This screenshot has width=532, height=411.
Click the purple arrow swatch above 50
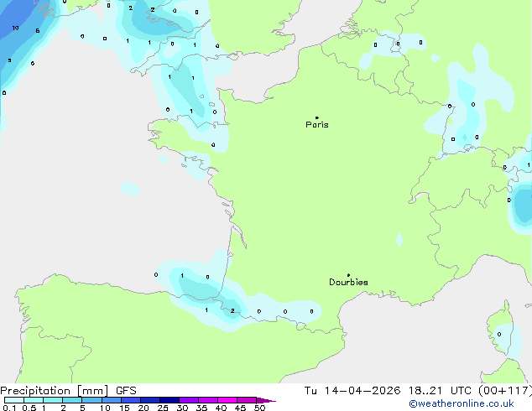(x=266, y=400)
